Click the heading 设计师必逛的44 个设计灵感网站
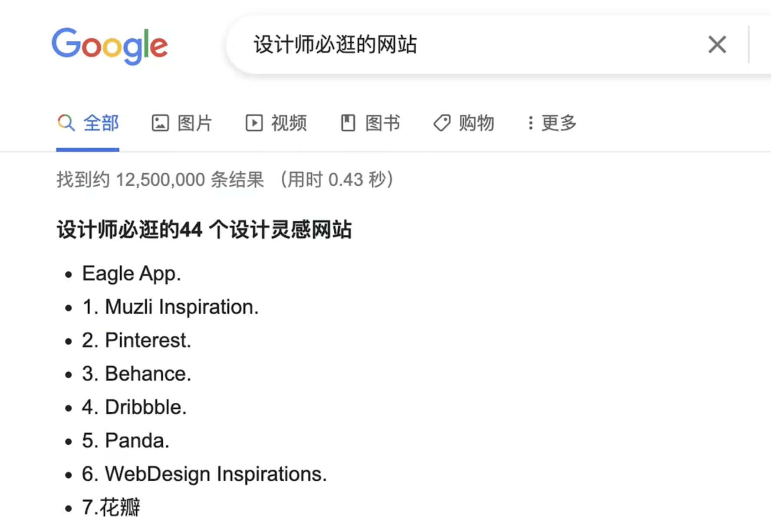Image resolution: width=771 pixels, height=532 pixels. coord(204,230)
